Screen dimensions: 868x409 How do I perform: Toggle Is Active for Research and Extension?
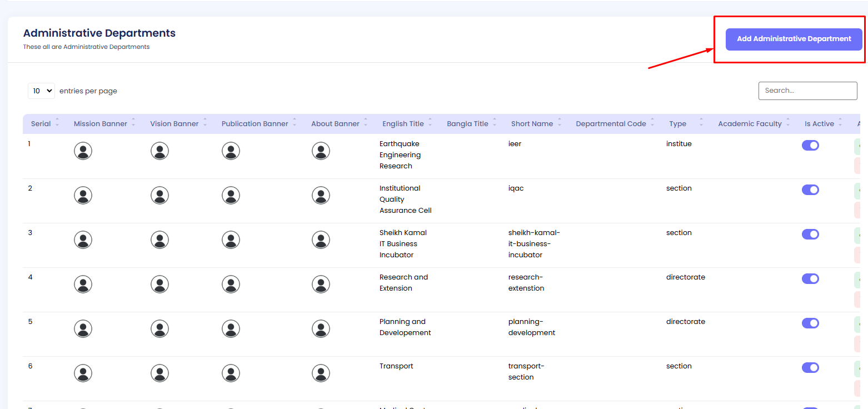[810, 279]
